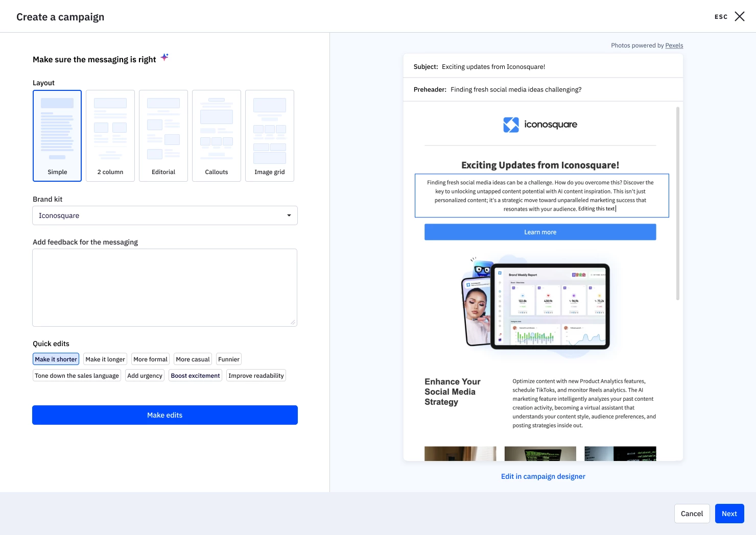The width and height of the screenshot is (756, 535).
Task: Click the Make edits button
Action: click(x=165, y=415)
